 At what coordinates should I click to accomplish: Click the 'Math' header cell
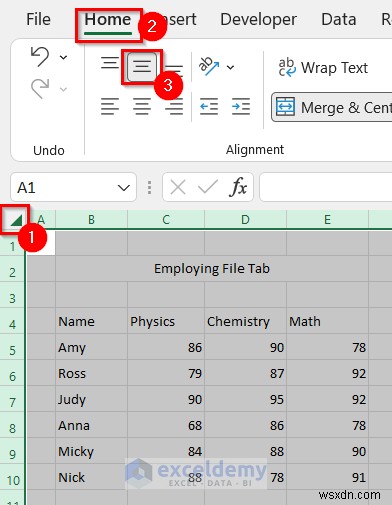coord(327,321)
